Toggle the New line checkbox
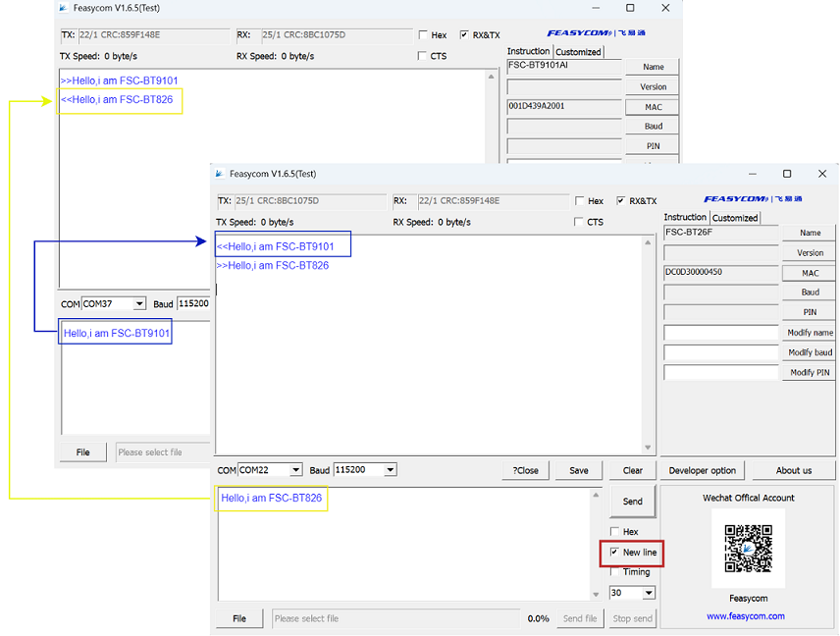This screenshot has height=636, width=840. pos(615,553)
